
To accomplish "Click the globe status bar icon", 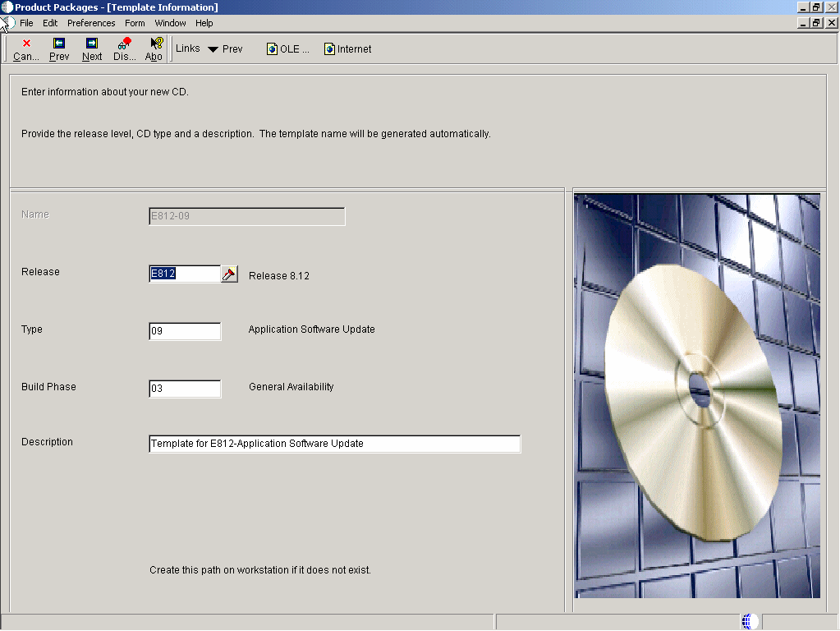I will 750,621.
